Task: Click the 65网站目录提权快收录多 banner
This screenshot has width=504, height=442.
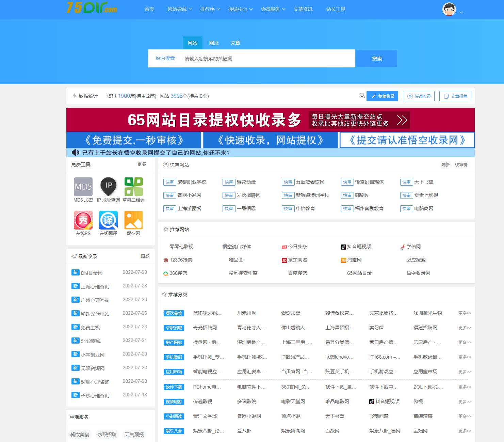Action: click(x=271, y=120)
